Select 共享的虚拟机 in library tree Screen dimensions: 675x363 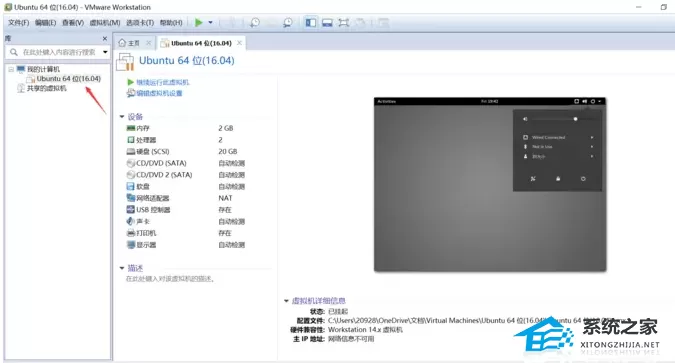click(46, 88)
